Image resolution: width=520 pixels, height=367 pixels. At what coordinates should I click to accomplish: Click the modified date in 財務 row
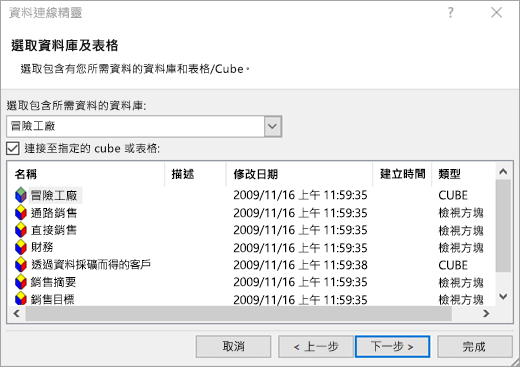click(300, 248)
